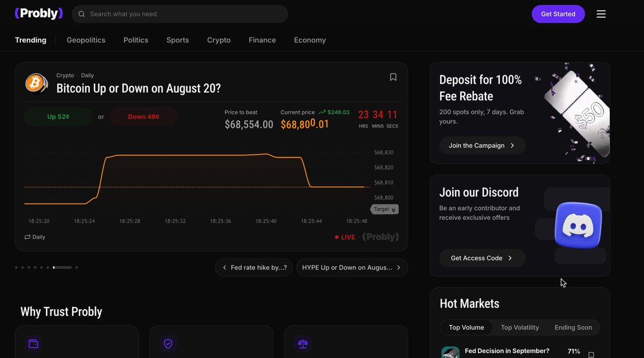Click the $68,554.00 price to beat value
The width and height of the screenshot is (644, 358).
[x=249, y=124]
